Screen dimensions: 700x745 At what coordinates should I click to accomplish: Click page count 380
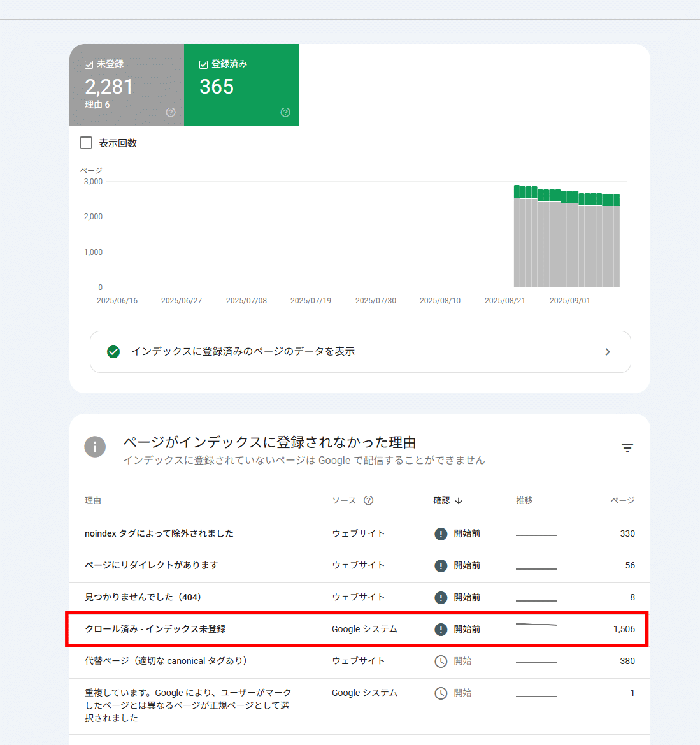(x=627, y=661)
